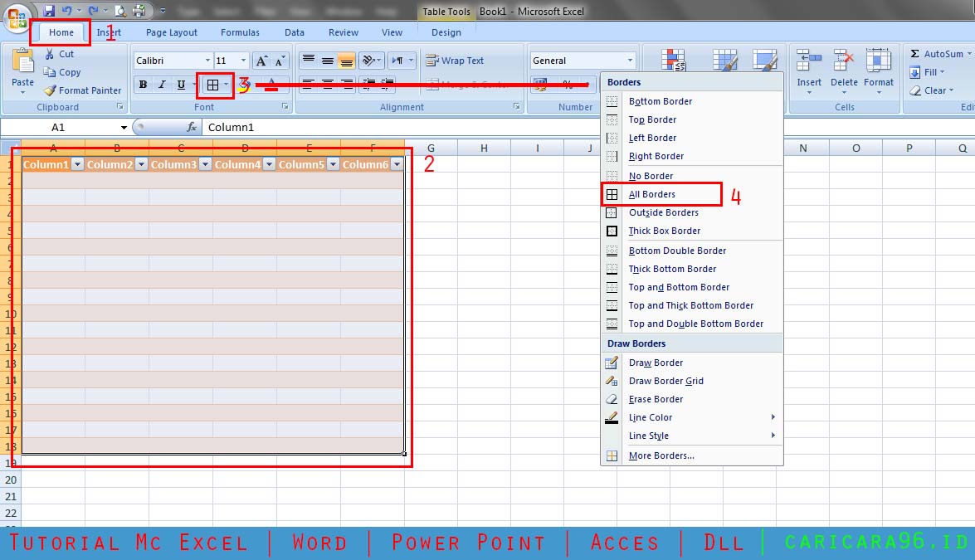Click the Paste button
The image size is (975, 560).
[x=22, y=71]
